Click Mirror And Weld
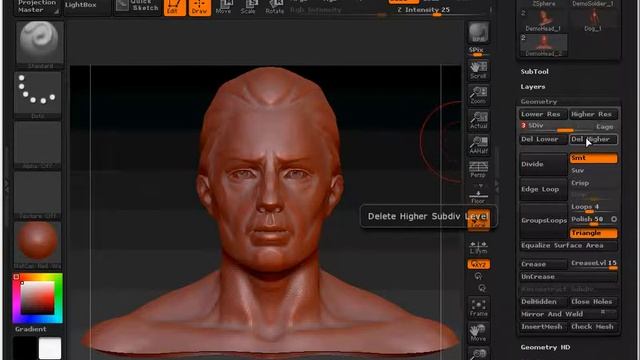The image size is (640, 360). tap(568, 314)
